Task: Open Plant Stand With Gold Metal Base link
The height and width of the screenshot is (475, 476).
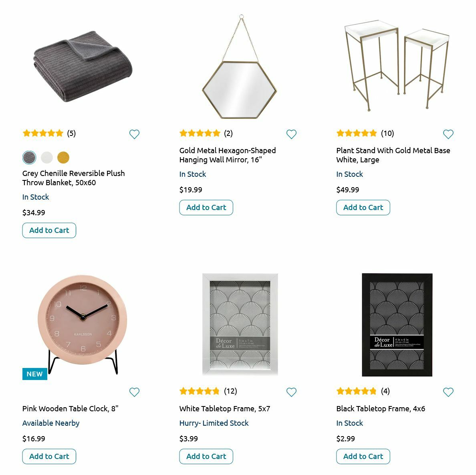Action: click(393, 155)
